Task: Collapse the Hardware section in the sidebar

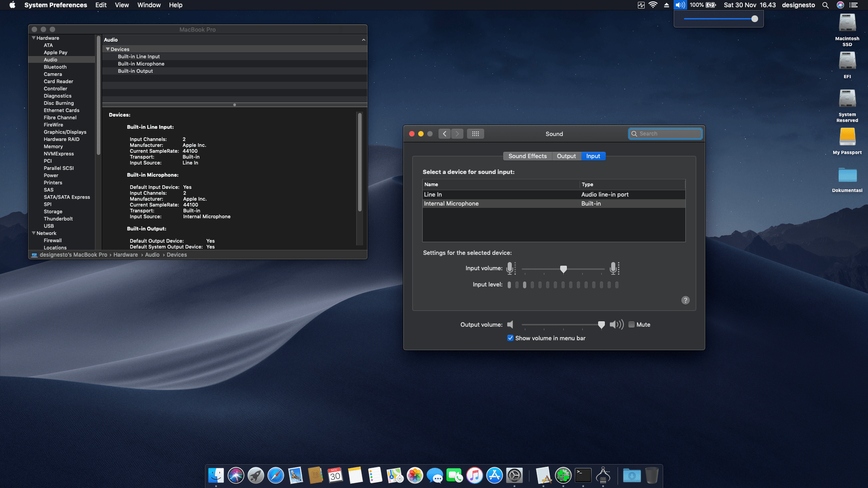Action: [x=33, y=38]
